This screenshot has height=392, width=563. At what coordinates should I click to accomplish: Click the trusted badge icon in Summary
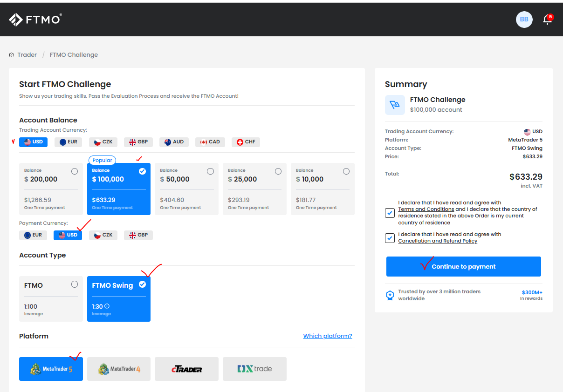(390, 295)
